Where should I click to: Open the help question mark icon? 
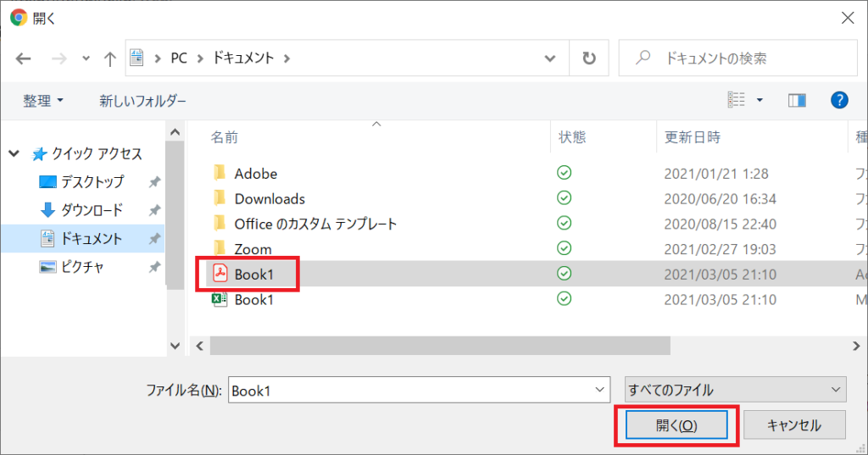point(839,101)
